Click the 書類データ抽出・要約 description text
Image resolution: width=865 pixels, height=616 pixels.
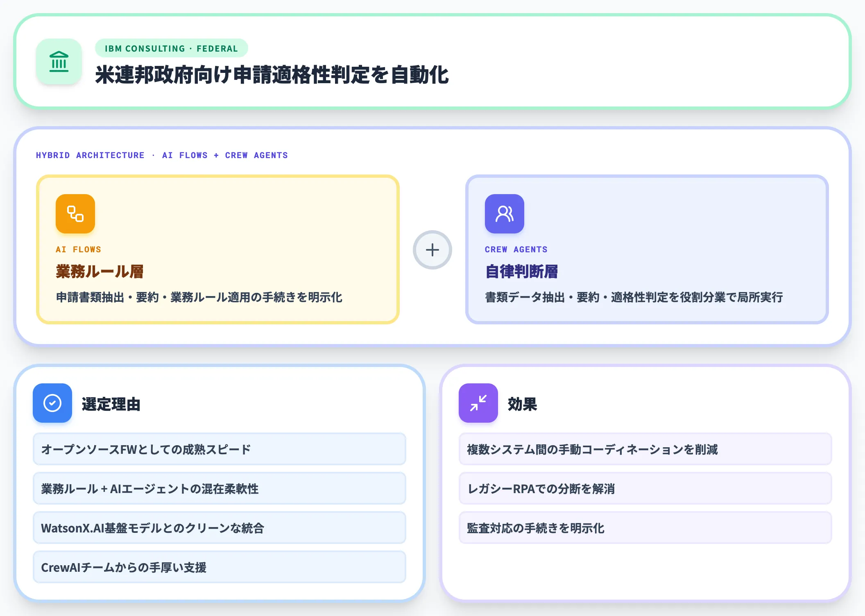pyautogui.click(x=634, y=297)
